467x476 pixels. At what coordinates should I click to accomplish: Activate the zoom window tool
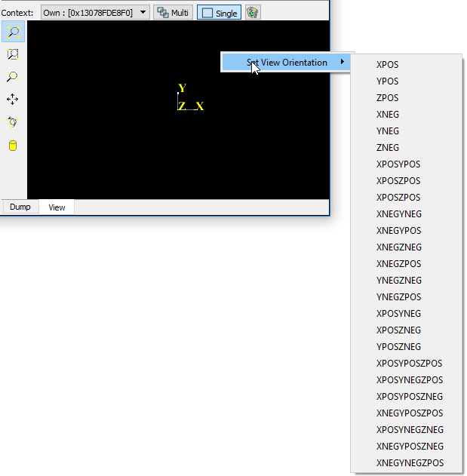tap(13, 54)
